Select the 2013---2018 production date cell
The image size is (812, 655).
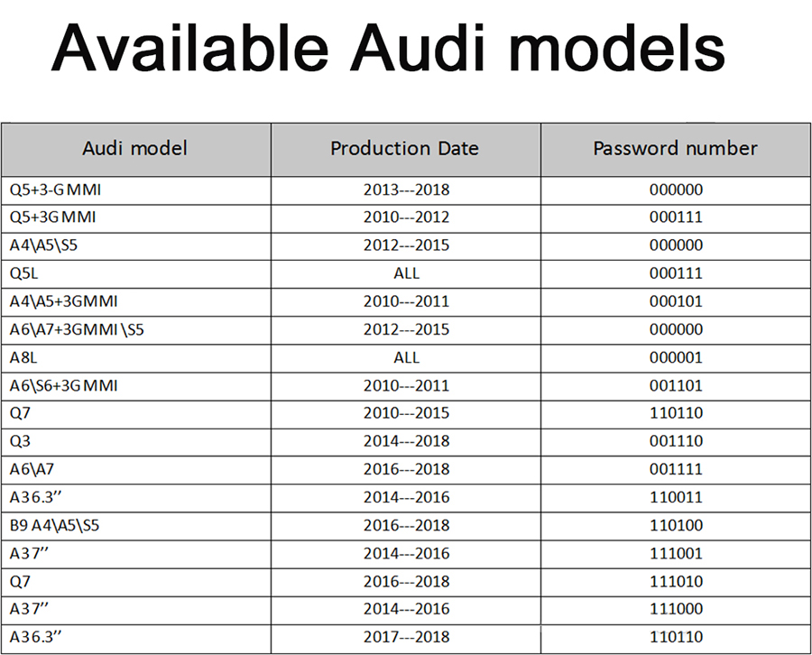click(x=406, y=189)
